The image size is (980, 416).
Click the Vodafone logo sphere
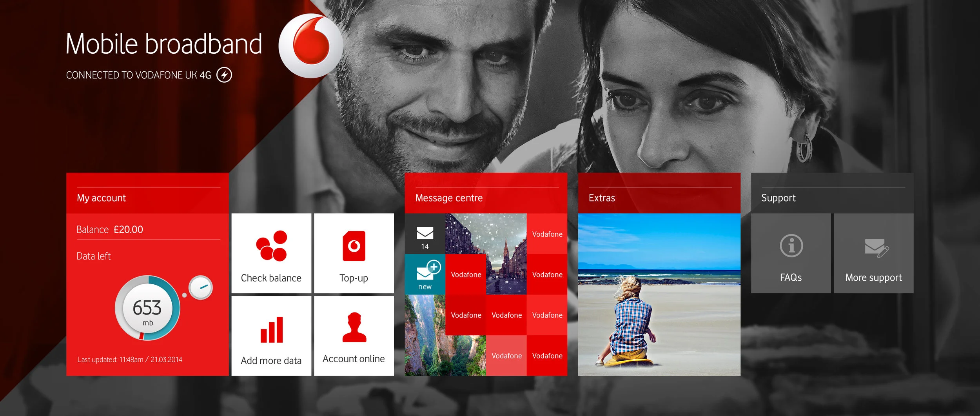tap(311, 46)
